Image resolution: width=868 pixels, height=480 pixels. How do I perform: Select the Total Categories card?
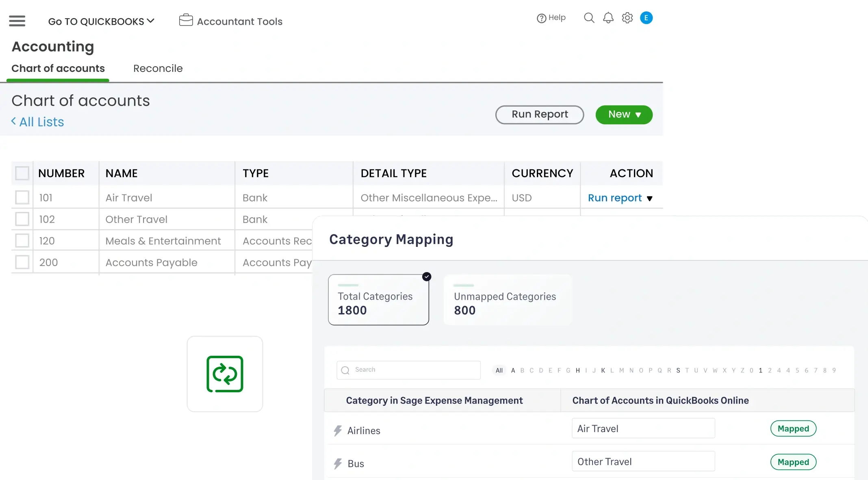[x=378, y=300]
